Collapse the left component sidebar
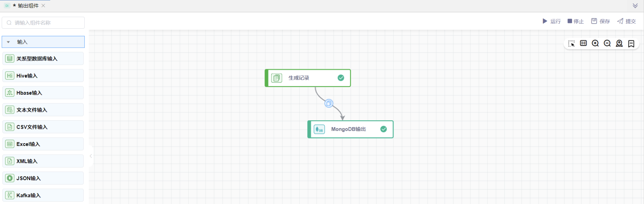The height and width of the screenshot is (204, 644). [x=91, y=156]
